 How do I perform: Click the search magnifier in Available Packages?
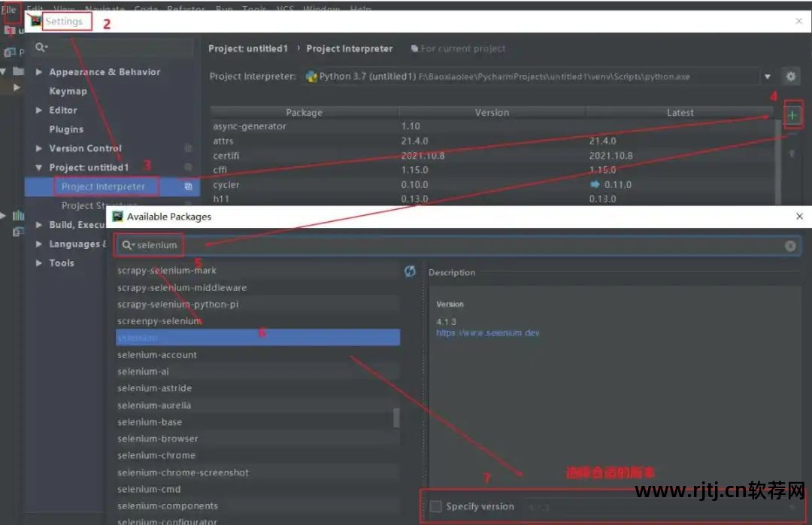(x=127, y=245)
